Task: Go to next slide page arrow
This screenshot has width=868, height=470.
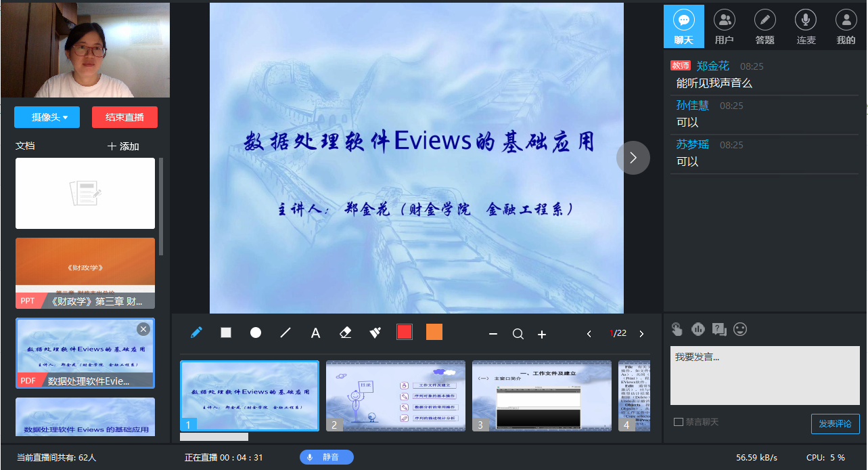Action: coord(641,334)
